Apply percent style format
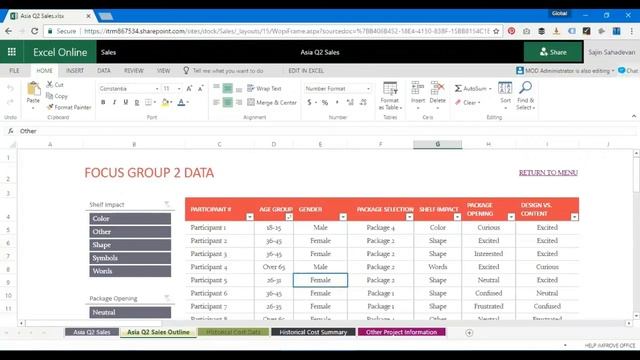The height and width of the screenshot is (360, 640). tap(325, 102)
